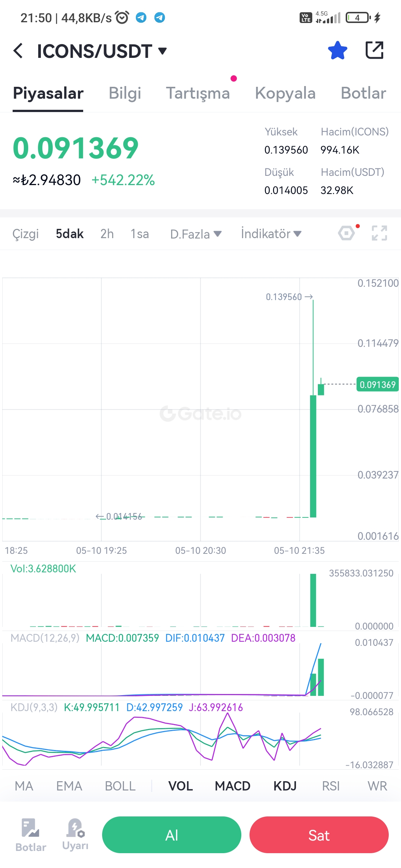Open the share icon in the header
The height and width of the screenshot is (868, 401).
374,50
